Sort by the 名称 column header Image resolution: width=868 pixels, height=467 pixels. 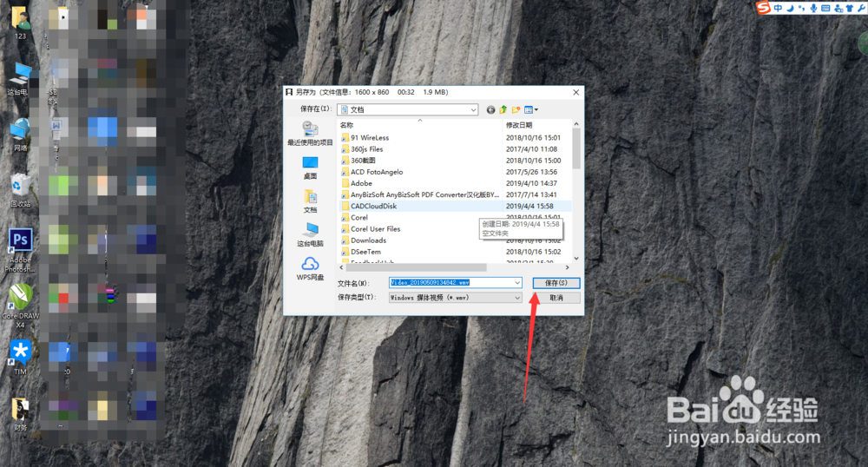[x=346, y=125]
